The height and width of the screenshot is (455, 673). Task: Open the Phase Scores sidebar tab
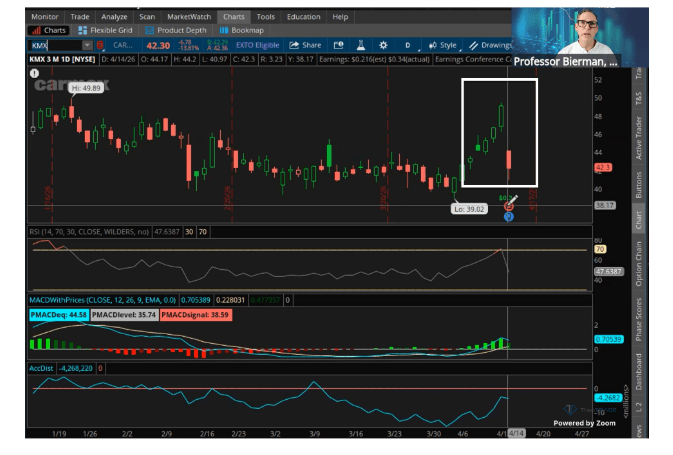(638, 319)
